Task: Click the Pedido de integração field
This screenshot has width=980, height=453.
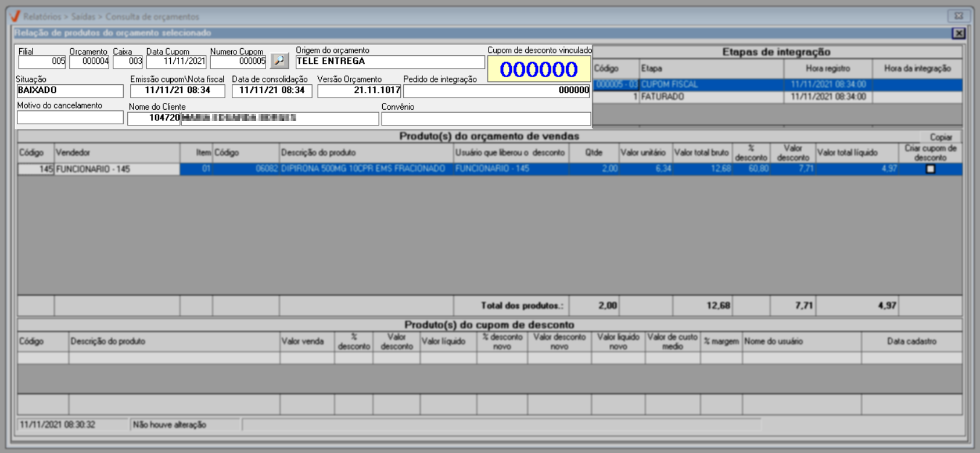Action: point(497,91)
